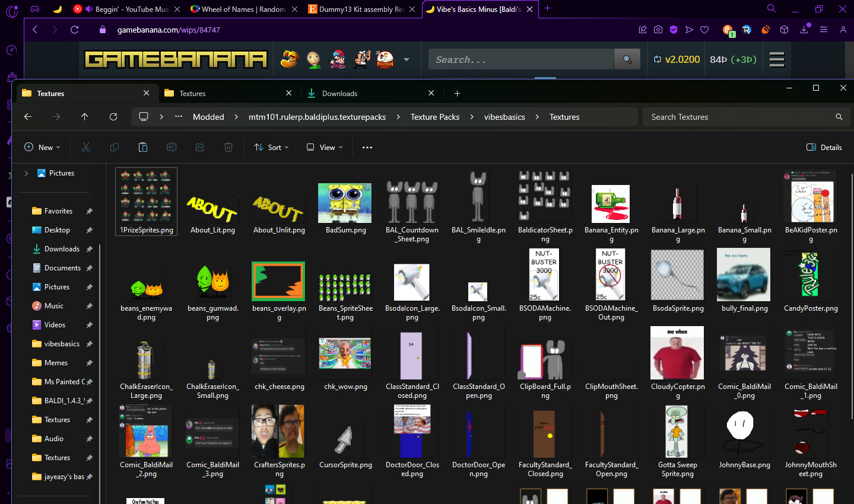Click the GameBanana search magnifier button
Viewport: 854px width, 504px height.
(627, 59)
